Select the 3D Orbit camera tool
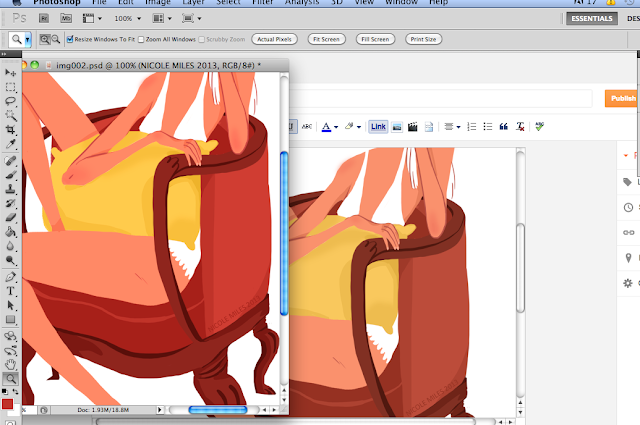The image size is (640, 425). tap(10, 350)
